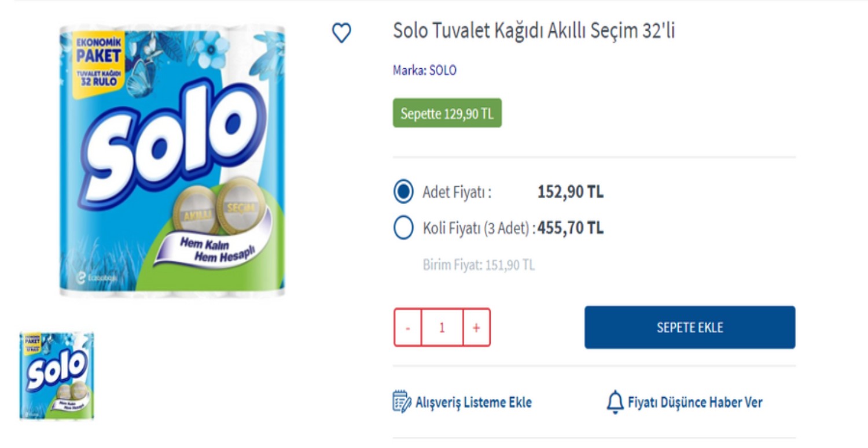Click the green Sepette price badge
868x448 pixels.
click(447, 113)
